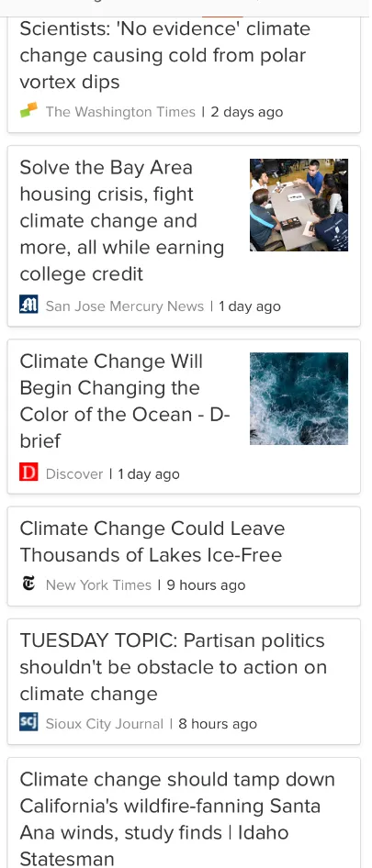Tap the students at table thumbnail
This screenshot has height=868, width=372.
pos(299,205)
